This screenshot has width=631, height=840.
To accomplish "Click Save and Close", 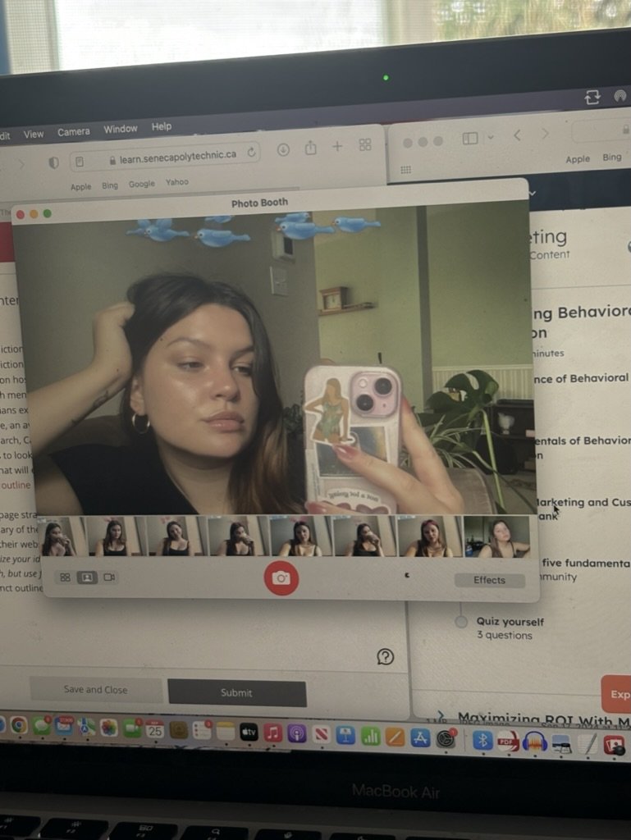I will [x=95, y=690].
